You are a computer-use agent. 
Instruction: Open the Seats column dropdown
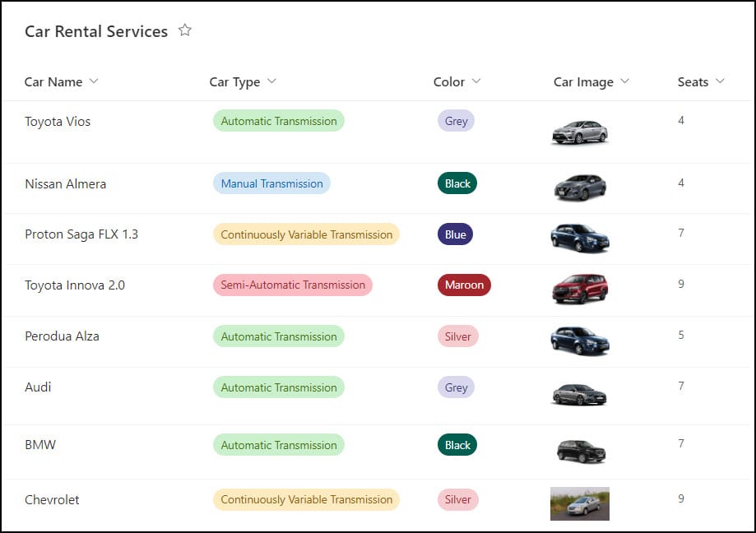click(x=720, y=81)
